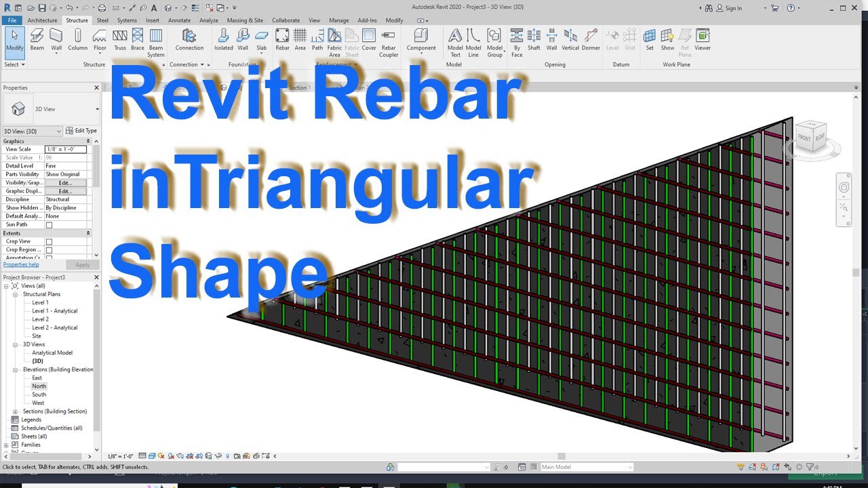Click the Detail Level value Fine
The width and height of the screenshot is (868, 488).
(x=66, y=166)
